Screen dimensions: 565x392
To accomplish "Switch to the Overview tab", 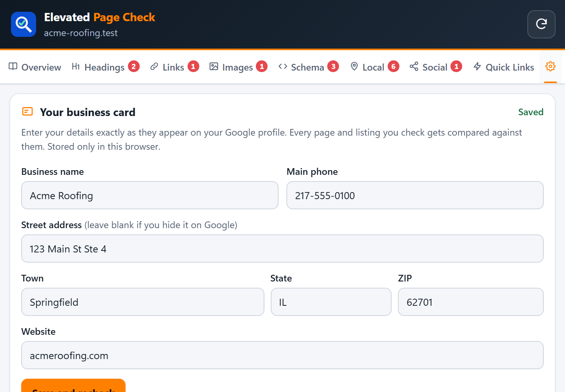I will [35, 67].
